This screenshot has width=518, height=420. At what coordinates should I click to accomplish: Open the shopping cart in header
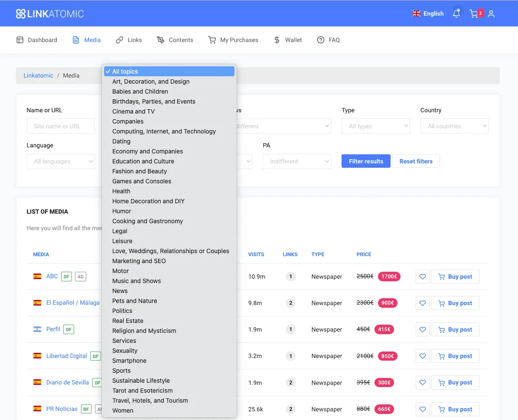[474, 14]
